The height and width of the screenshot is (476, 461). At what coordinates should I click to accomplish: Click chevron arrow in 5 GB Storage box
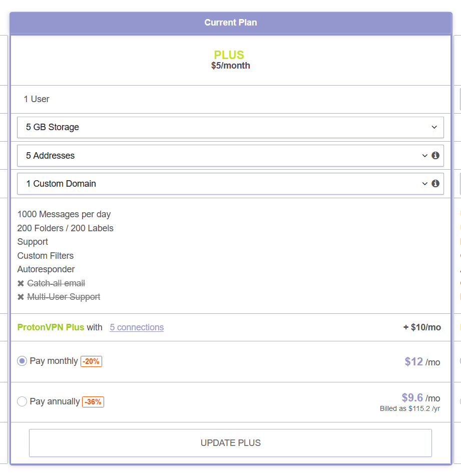pos(434,127)
